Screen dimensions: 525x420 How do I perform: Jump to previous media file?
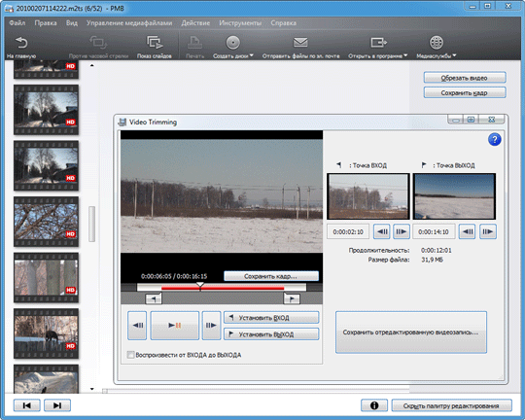(27, 405)
